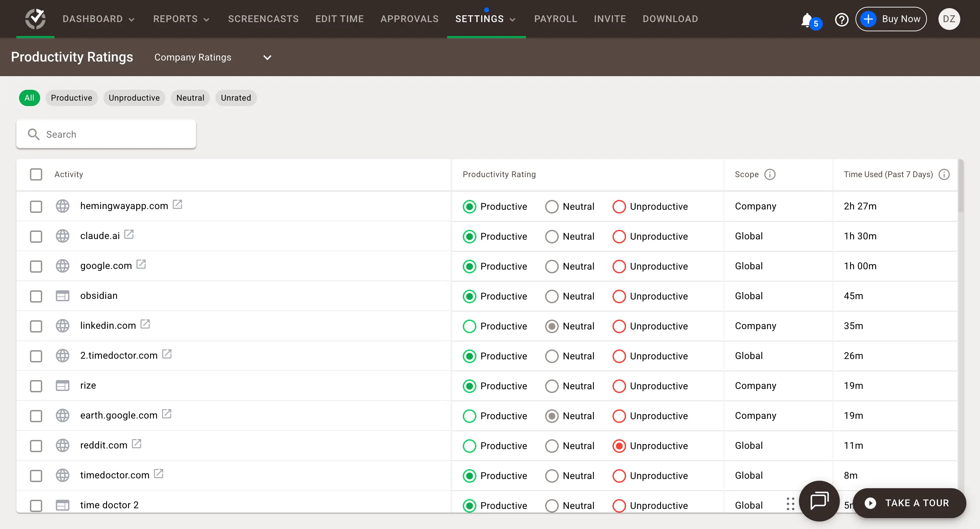Set linkedin.com rating to Productive
Image resolution: width=980 pixels, height=529 pixels.
coord(470,326)
